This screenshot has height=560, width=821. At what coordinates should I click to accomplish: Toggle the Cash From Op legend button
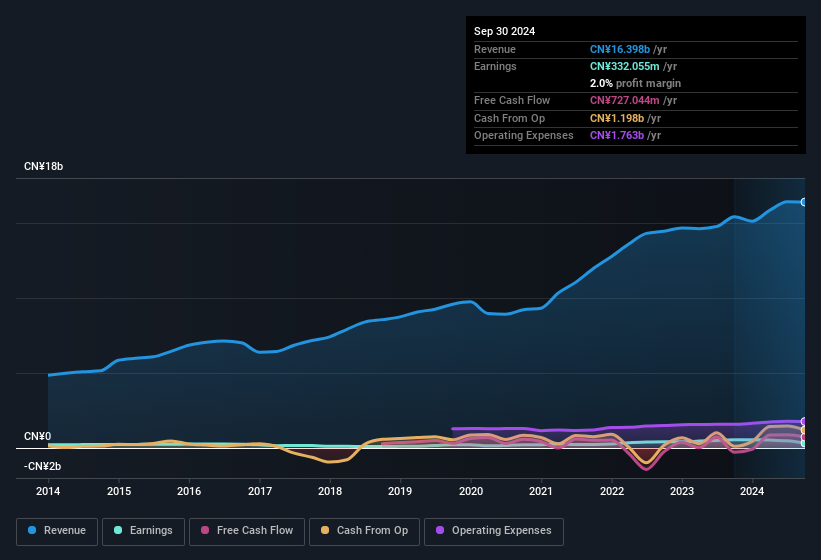(364, 532)
